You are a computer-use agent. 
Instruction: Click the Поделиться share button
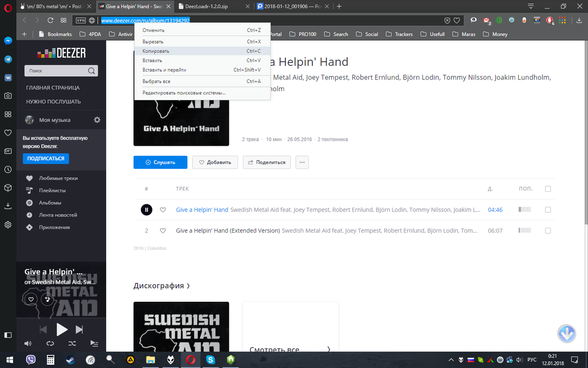pyautogui.click(x=266, y=162)
